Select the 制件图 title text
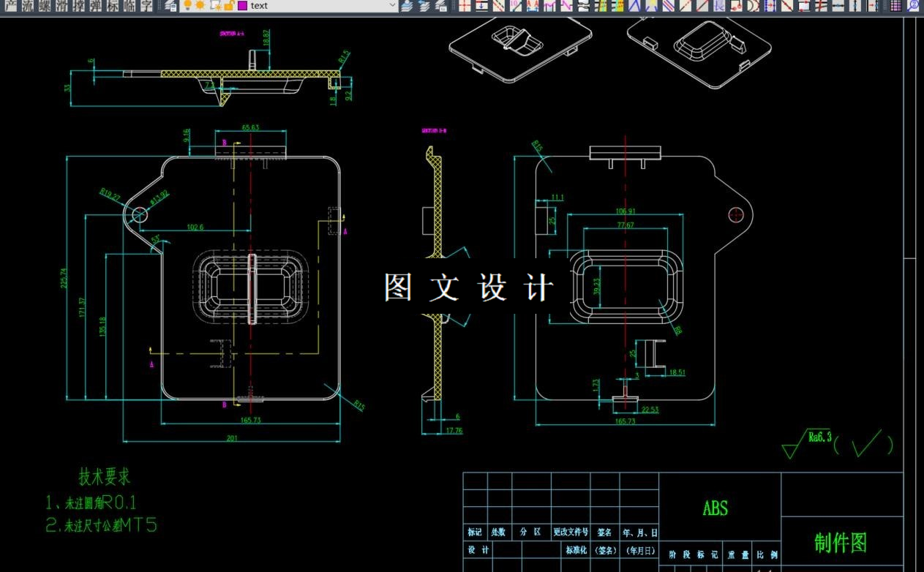 [841, 543]
